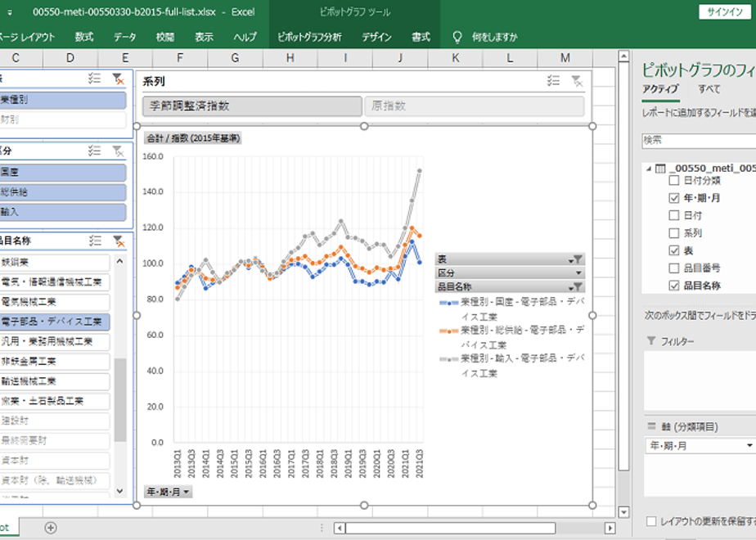
Task: Click the 検索 field search box
Action: coord(699,140)
